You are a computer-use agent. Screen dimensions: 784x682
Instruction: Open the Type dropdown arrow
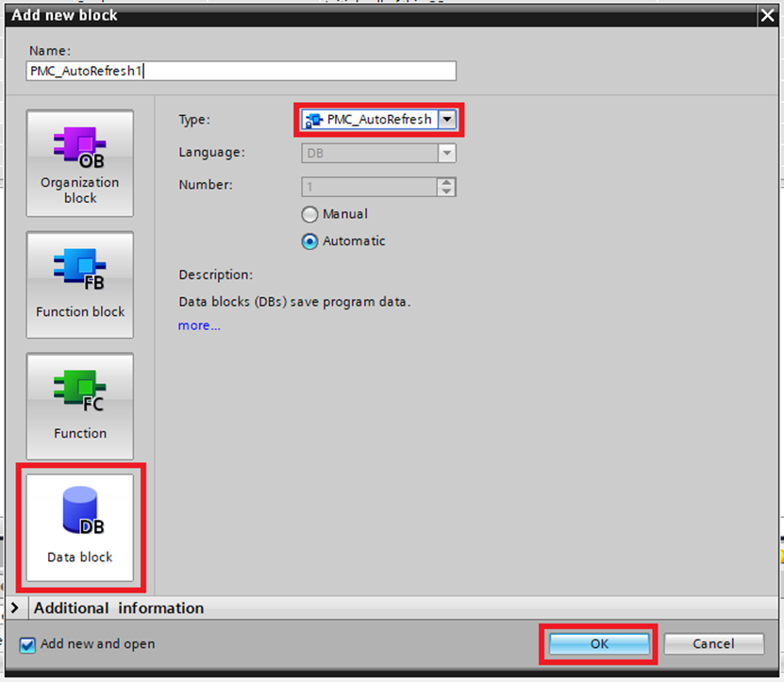click(x=448, y=120)
